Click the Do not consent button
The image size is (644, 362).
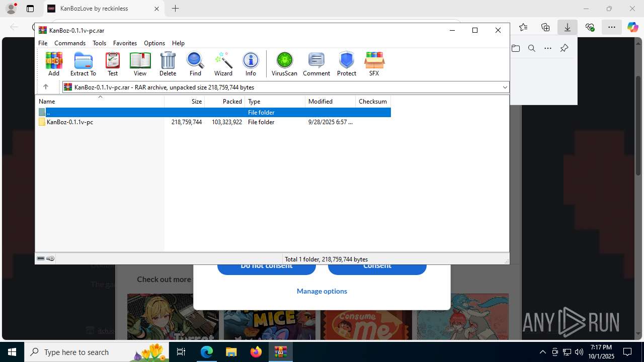(x=267, y=269)
